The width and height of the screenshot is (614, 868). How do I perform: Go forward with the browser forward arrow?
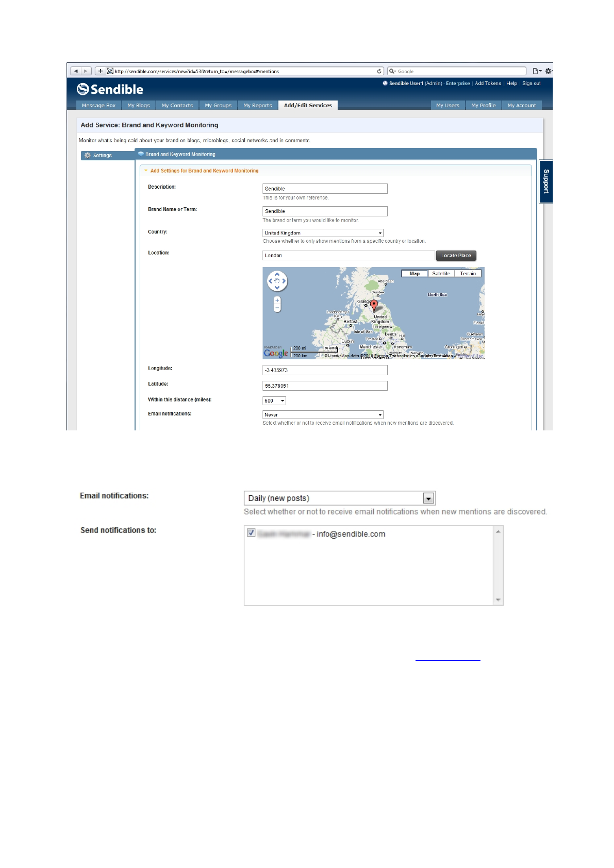click(x=86, y=71)
